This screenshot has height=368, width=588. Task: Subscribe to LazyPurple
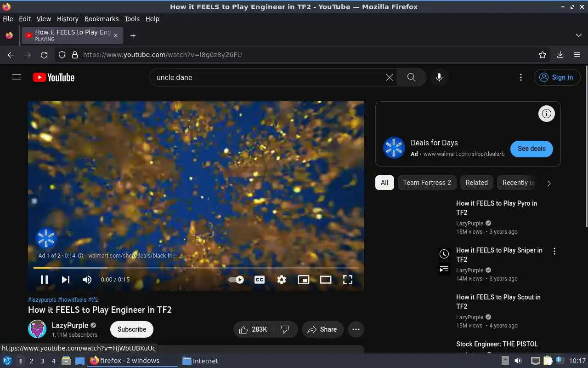pos(132,329)
